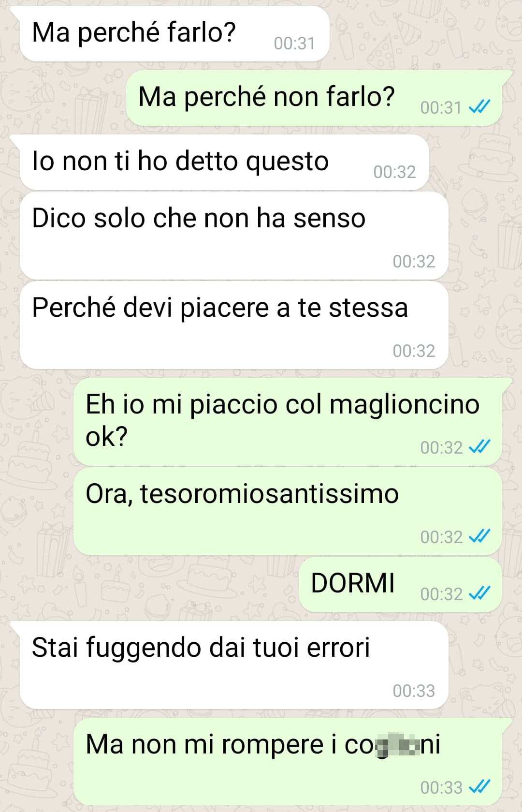Select the "Ma perché farlo?" message bubble

(x=174, y=34)
